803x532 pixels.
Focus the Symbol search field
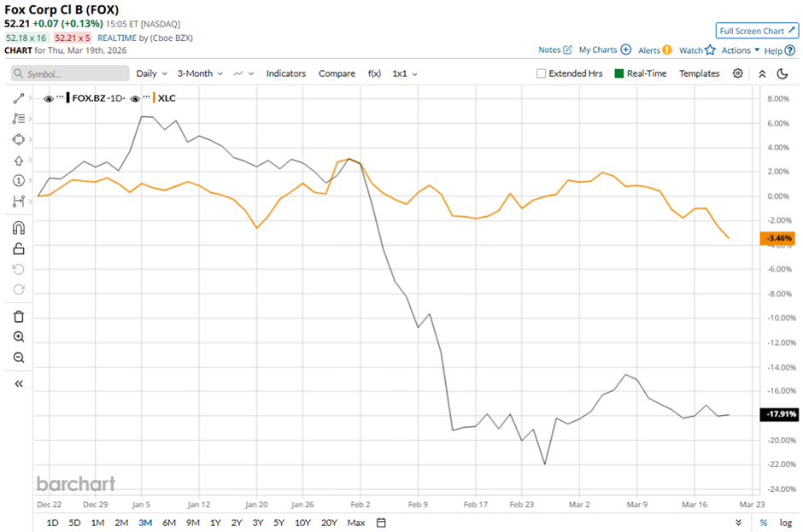pos(70,73)
